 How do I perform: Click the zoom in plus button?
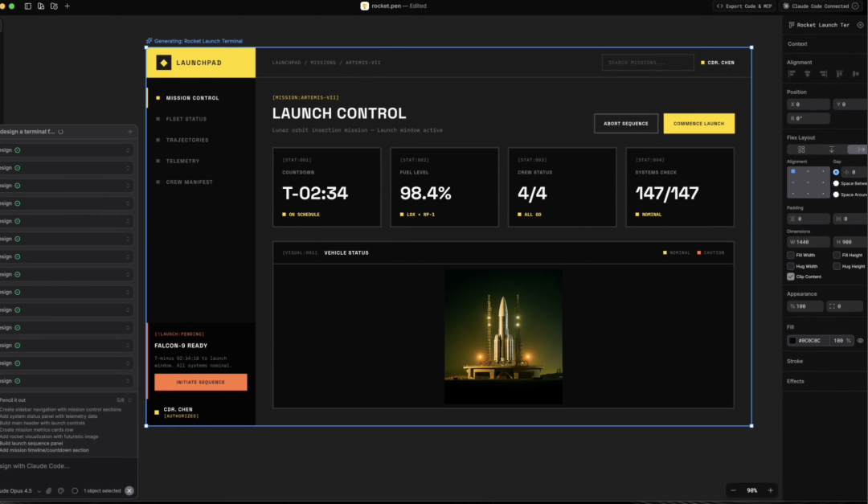[771, 490]
